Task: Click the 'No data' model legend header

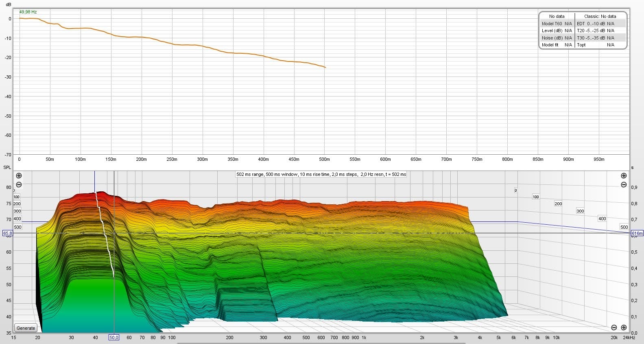Action: [557, 16]
